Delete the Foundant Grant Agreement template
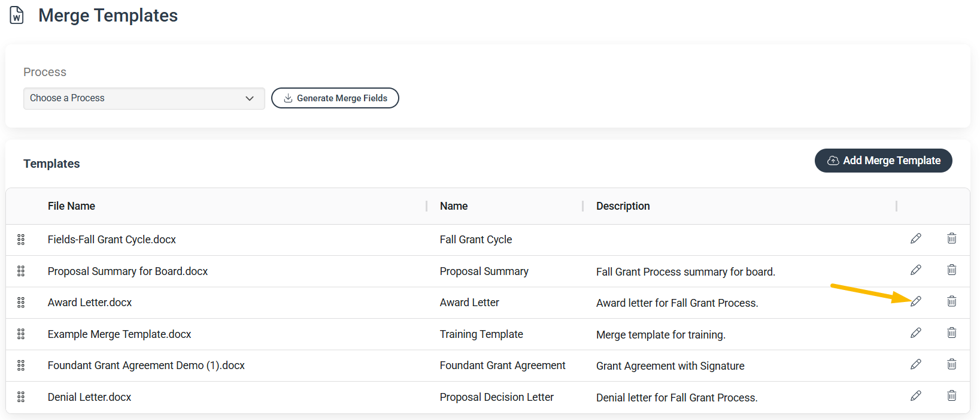This screenshot has width=980, height=420. tap(952, 364)
